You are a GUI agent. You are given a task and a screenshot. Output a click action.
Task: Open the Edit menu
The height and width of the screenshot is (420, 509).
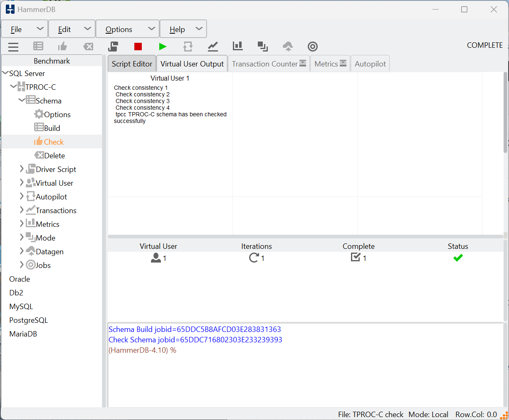coord(72,29)
